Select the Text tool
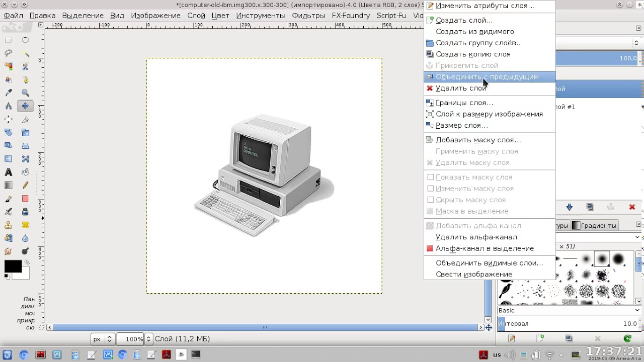The width and height of the screenshot is (644, 362). [x=9, y=172]
